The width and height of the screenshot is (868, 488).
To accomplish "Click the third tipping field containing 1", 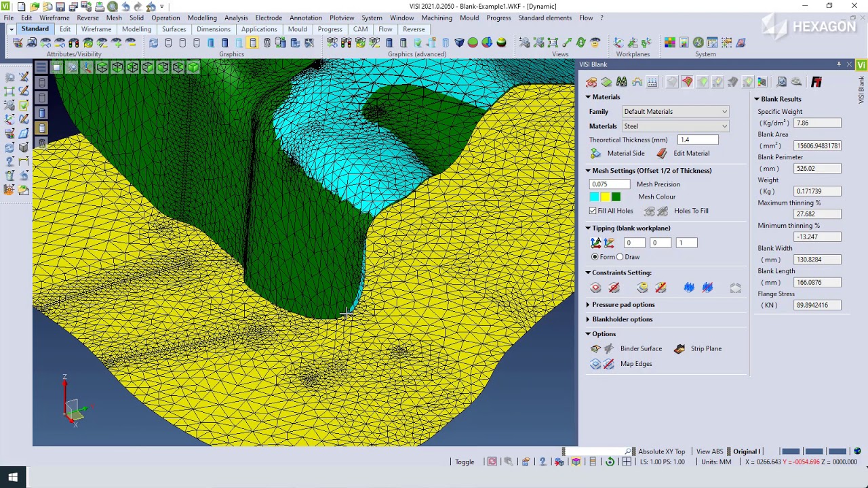I will 686,243.
